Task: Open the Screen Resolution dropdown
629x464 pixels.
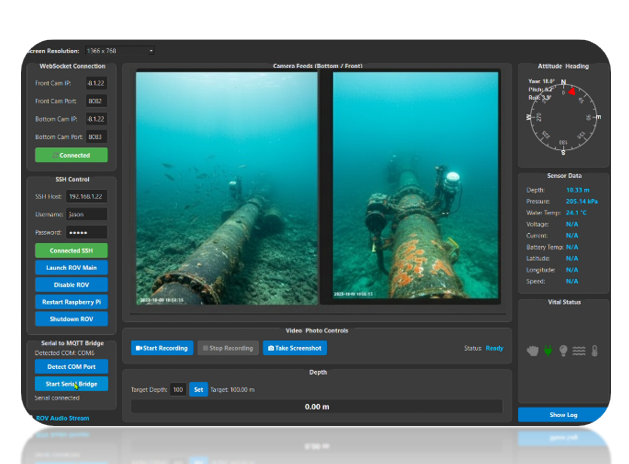Action: [120, 51]
